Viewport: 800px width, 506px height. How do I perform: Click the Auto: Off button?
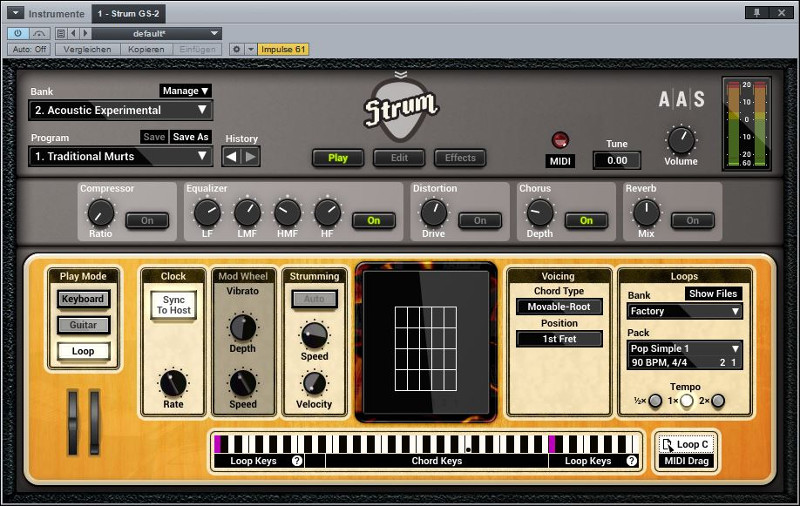(29, 49)
